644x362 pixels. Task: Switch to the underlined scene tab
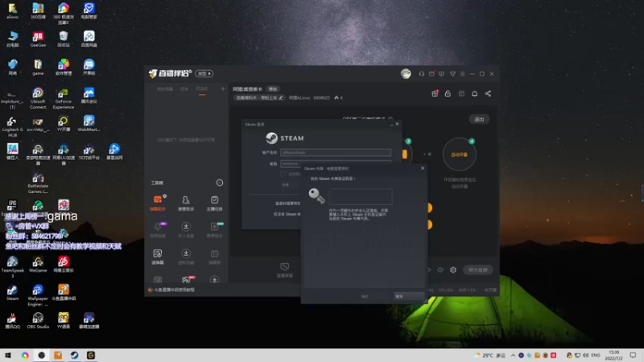click(202, 89)
